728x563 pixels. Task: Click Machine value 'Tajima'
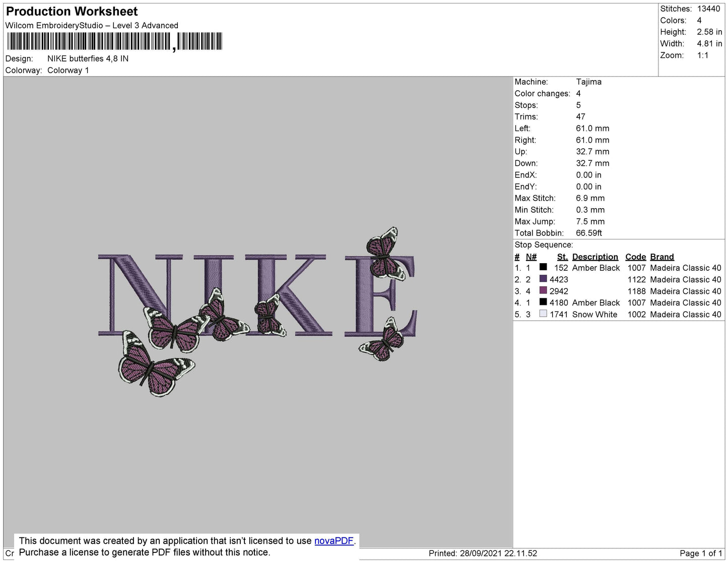(588, 82)
